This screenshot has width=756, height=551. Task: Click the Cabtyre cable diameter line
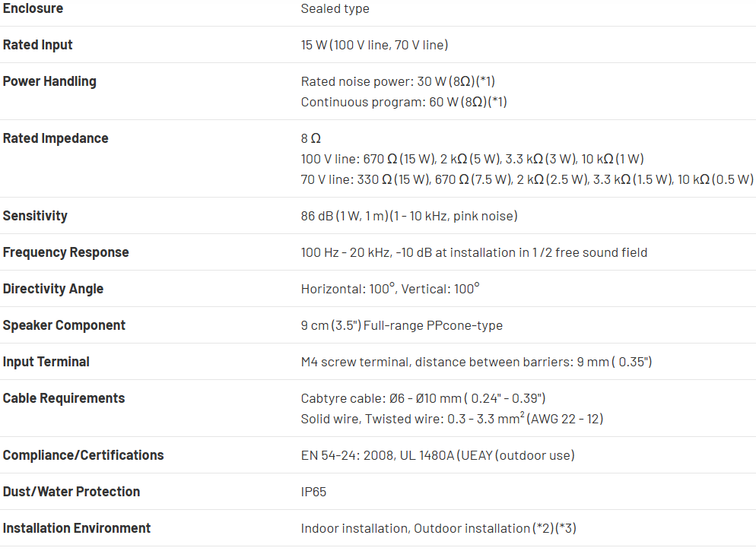pos(423,398)
